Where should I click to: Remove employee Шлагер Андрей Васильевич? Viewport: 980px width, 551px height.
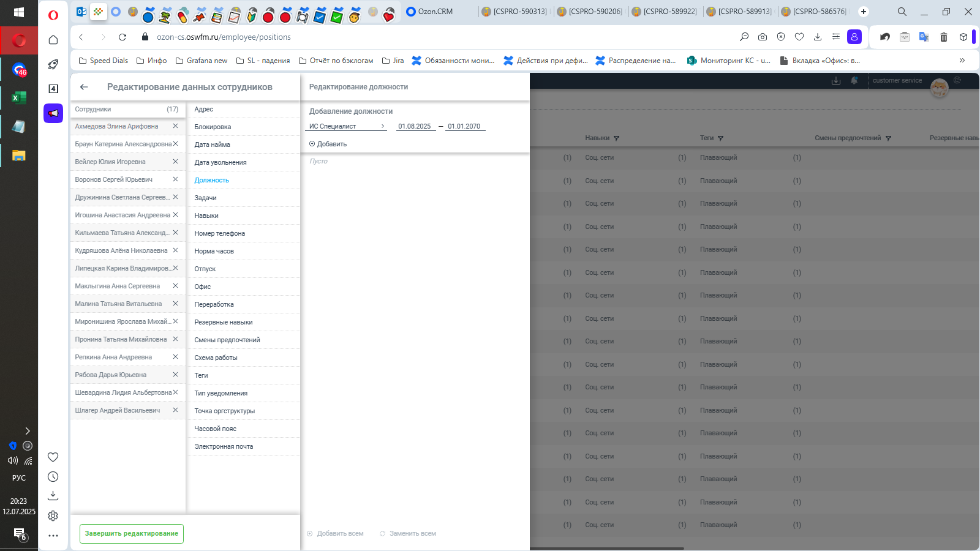(x=175, y=410)
